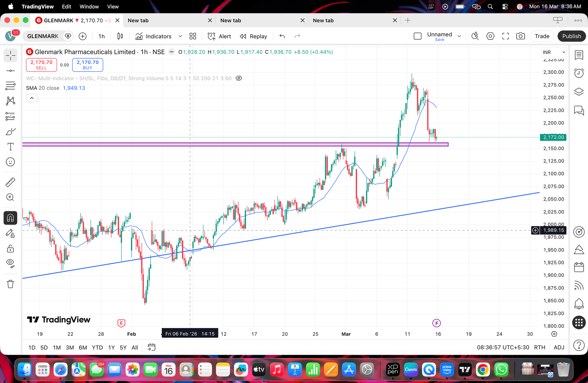588x383 pixels.
Task: Toggle magnet mode for drawings
Action: (x=10, y=218)
